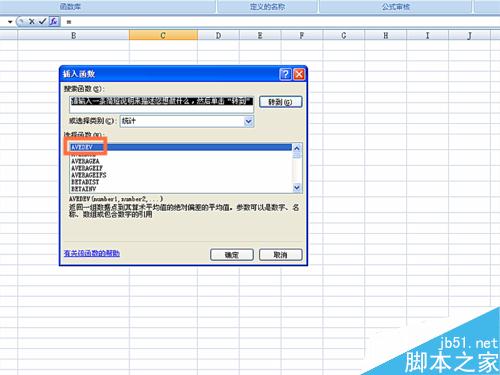Screen dimensions: 500x375
Task: Select column J header
Action: [469, 35]
